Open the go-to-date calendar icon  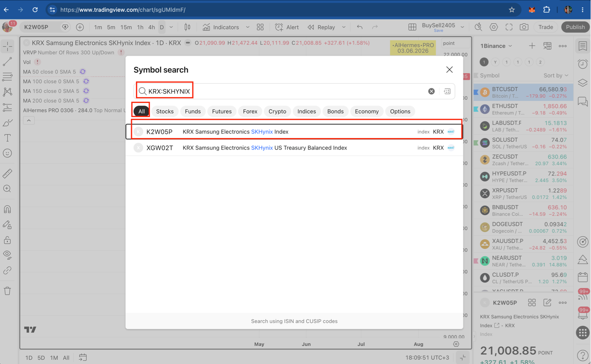pos(82,357)
